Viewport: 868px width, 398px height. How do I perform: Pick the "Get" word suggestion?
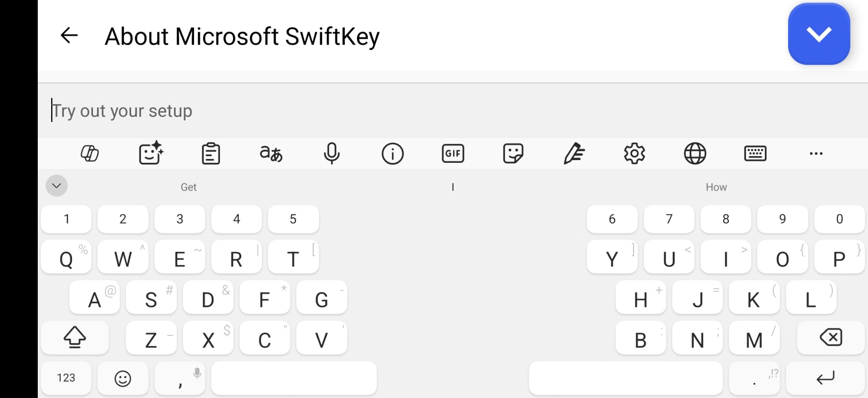pyautogui.click(x=189, y=187)
